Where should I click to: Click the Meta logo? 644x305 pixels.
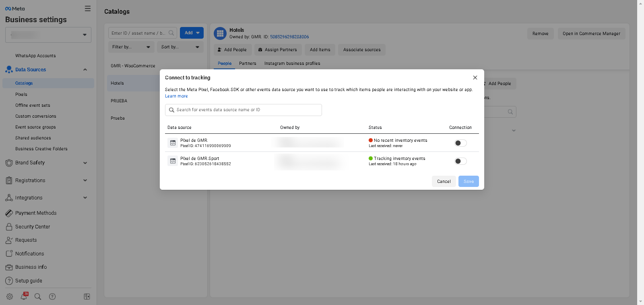click(15, 8)
